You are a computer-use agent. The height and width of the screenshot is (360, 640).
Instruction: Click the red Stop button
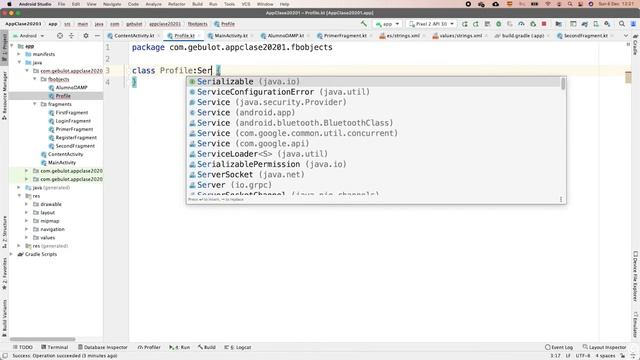point(544,24)
